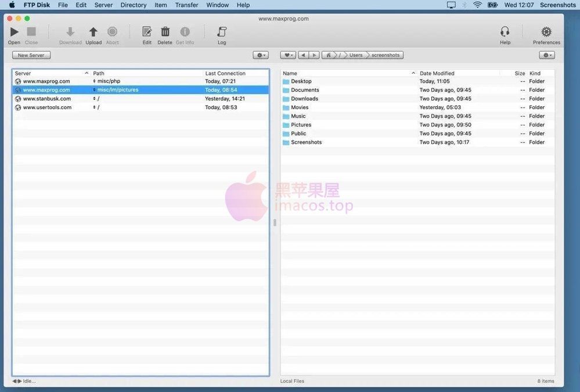Click the misc/im/pictures path cell
580x392 pixels.
118,90
